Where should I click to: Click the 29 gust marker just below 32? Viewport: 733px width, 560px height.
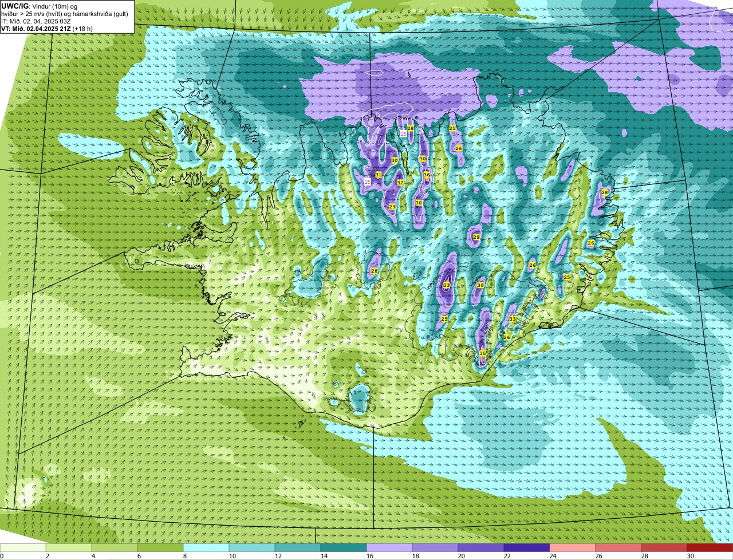click(392, 207)
